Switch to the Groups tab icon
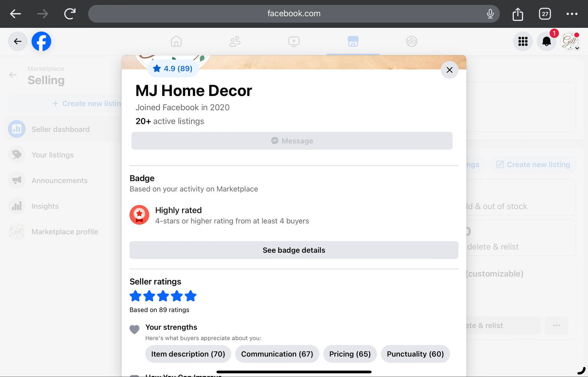This screenshot has height=377, width=588. click(412, 42)
